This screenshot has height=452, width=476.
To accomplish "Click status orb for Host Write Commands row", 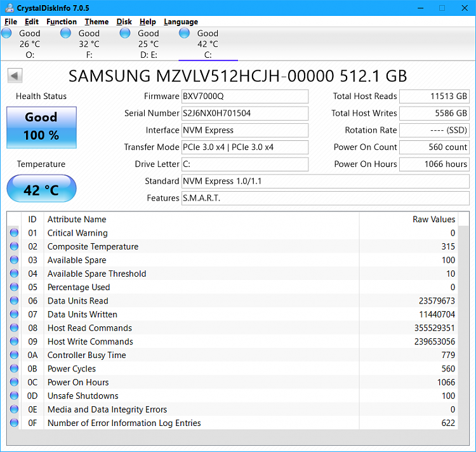I will pos(14,341).
